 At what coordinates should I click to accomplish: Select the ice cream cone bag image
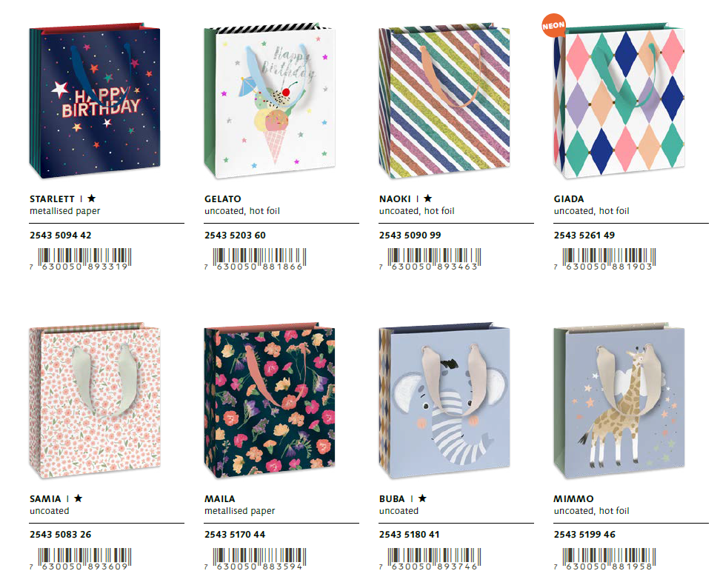(267, 103)
